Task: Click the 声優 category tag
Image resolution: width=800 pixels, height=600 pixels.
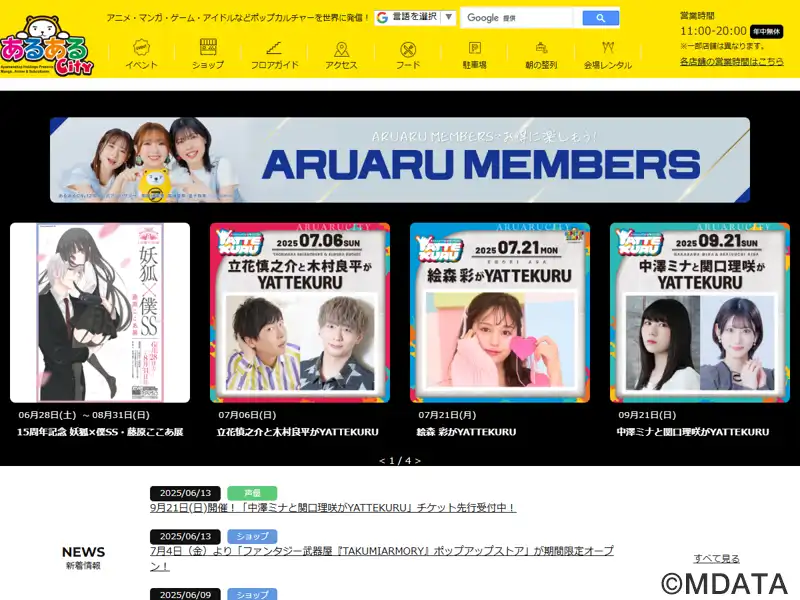Action: [252, 493]
